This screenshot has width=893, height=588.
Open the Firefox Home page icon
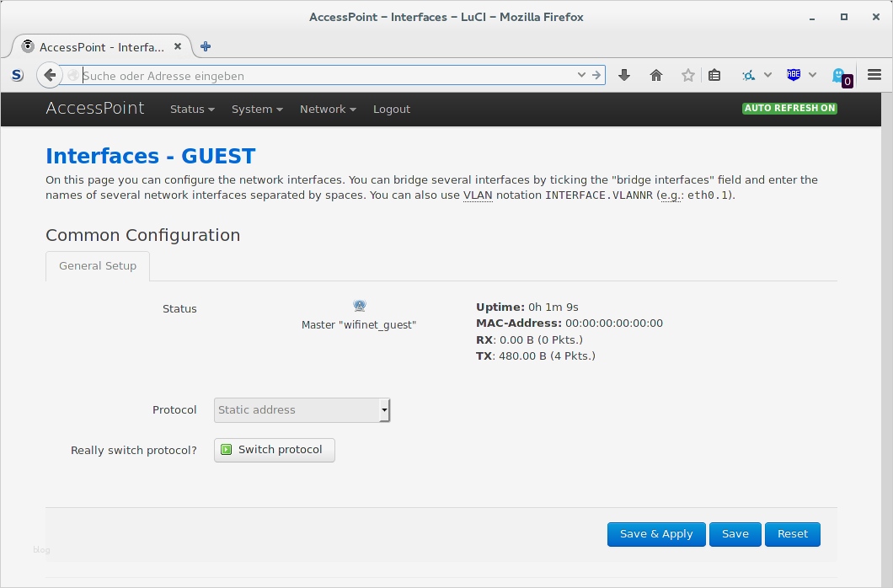pos(656,75)
